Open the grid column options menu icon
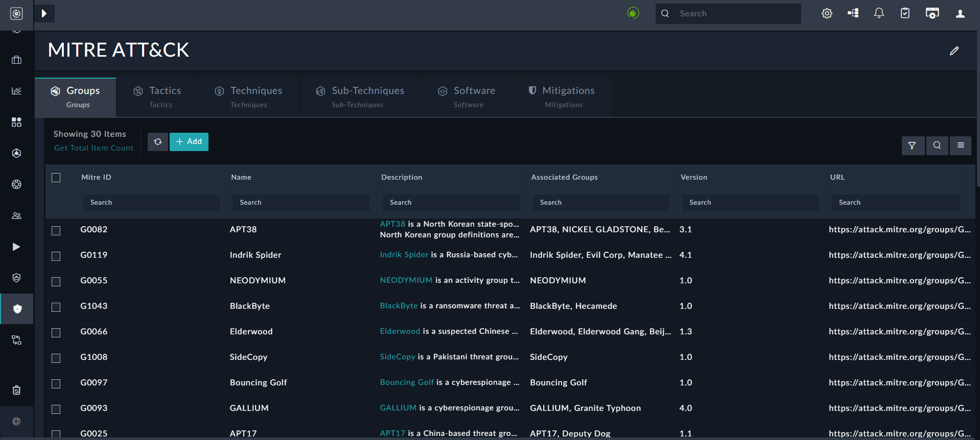Screen dimensions: 980x440 point(961,145)
